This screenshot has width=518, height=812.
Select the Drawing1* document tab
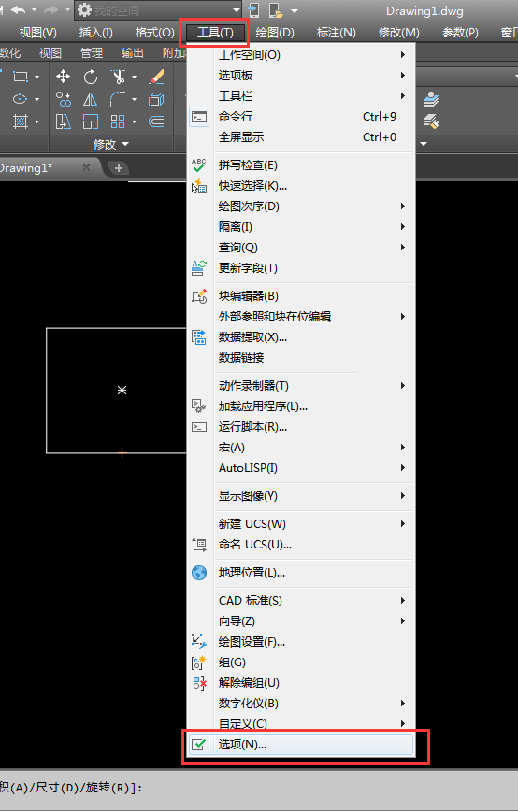click(49, 168)
